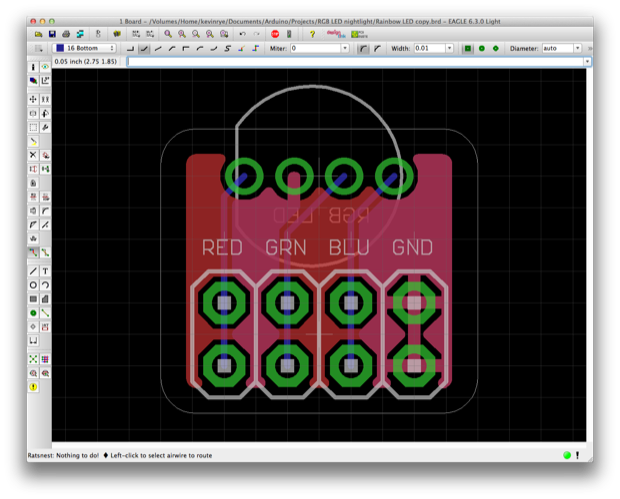Select the Route tool

(33, 252)
